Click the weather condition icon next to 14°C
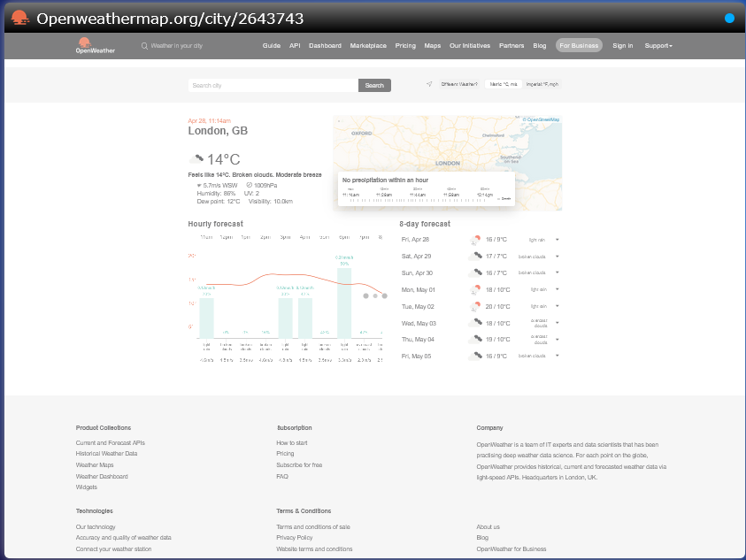This screenshot has height=560, width=746. coord(198,160)
